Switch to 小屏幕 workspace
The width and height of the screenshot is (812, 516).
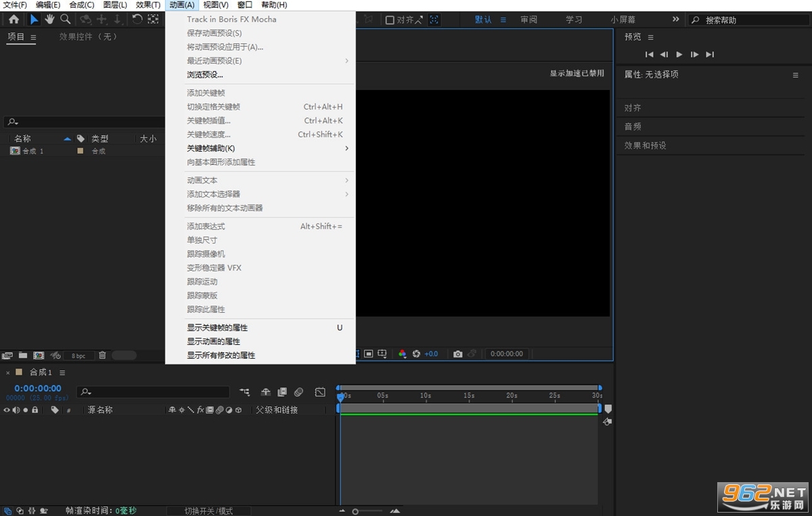(x=623, y=20)
